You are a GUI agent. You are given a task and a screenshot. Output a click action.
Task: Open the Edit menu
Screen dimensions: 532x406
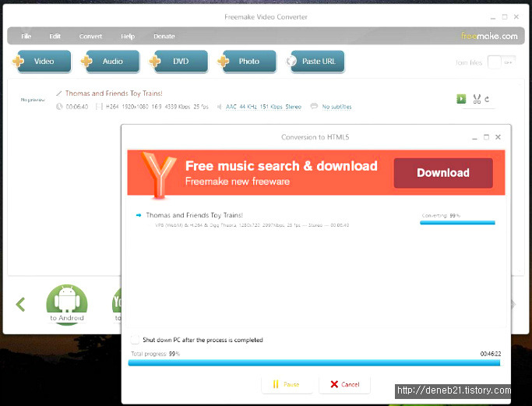click(55, 36)
